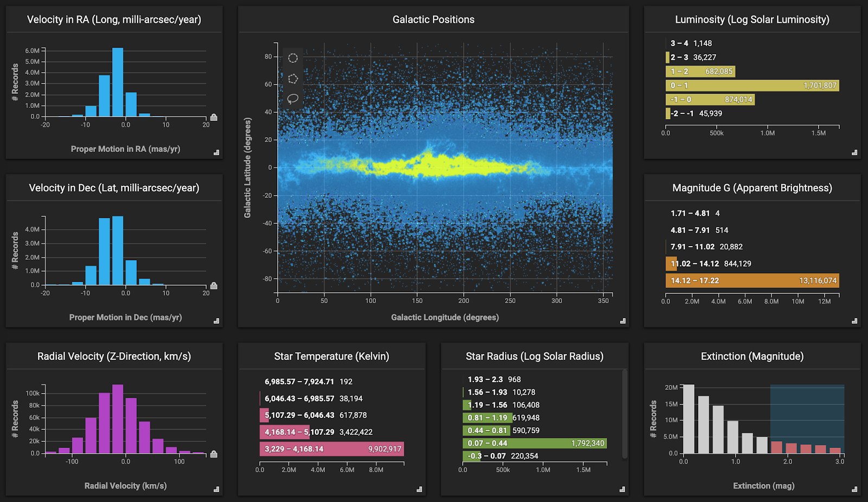Click the Magnitude G (Apparent Brightness) title
The image size is (868, 502).
[752, 188]
